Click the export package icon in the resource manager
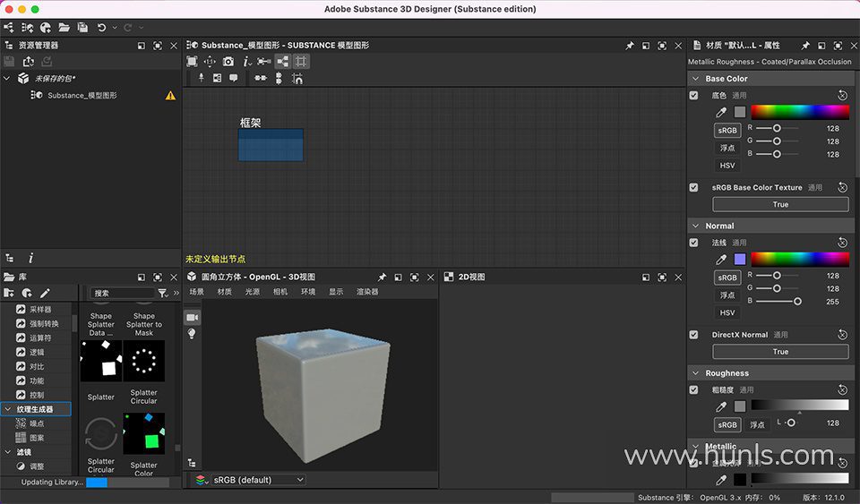Image resolution: width=860 pixels, height=504 pixels. point(29,62)
